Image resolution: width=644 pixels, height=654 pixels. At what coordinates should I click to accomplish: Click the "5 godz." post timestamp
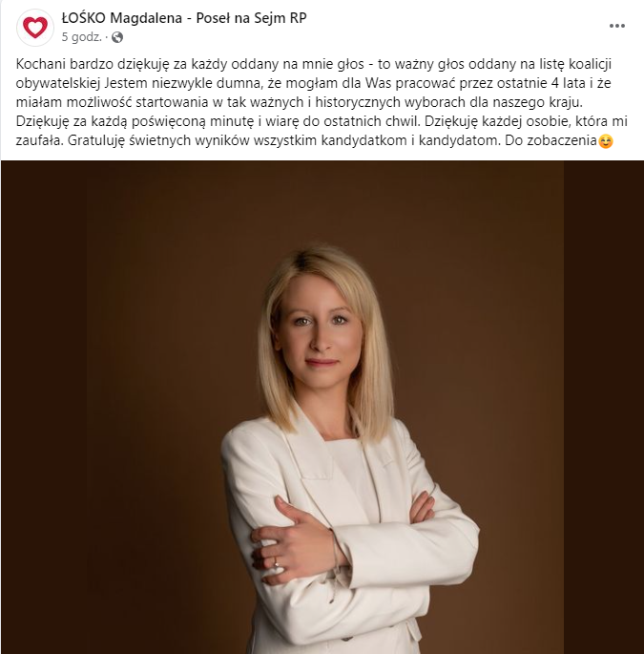pos(82,37)
